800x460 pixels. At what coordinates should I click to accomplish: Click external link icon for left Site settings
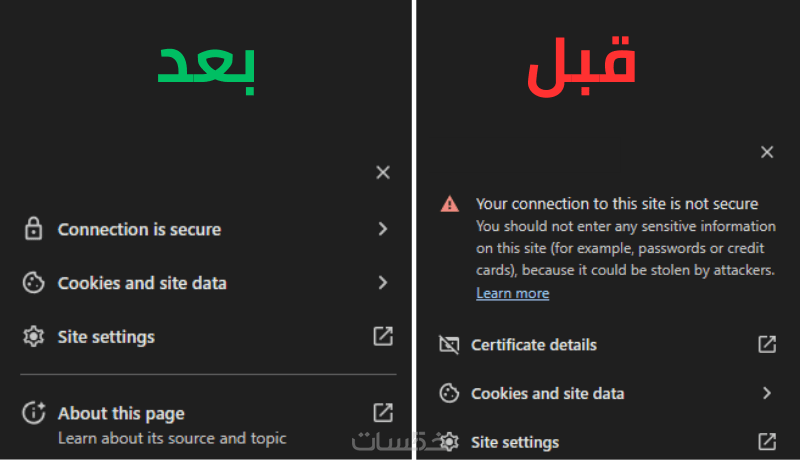383,337
